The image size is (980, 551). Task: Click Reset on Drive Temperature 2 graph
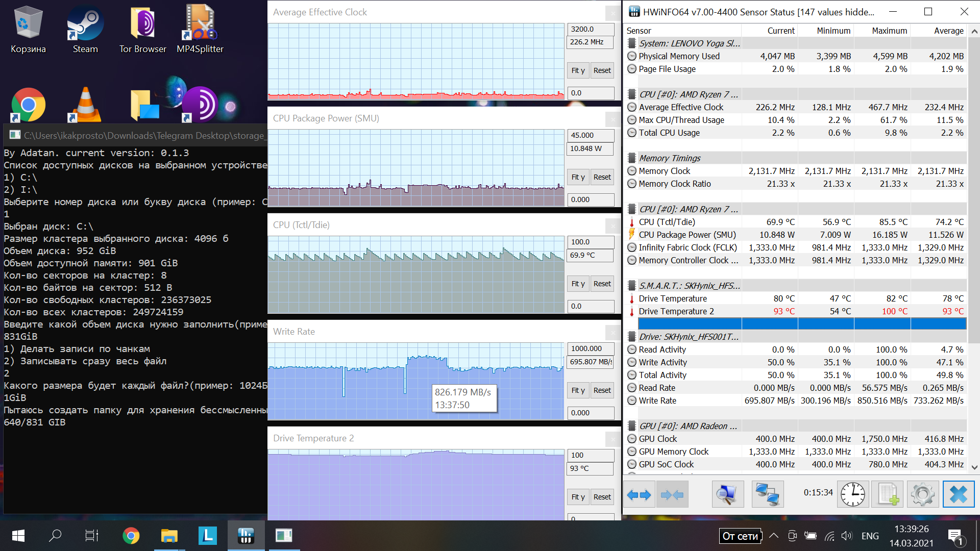(602, 497)
